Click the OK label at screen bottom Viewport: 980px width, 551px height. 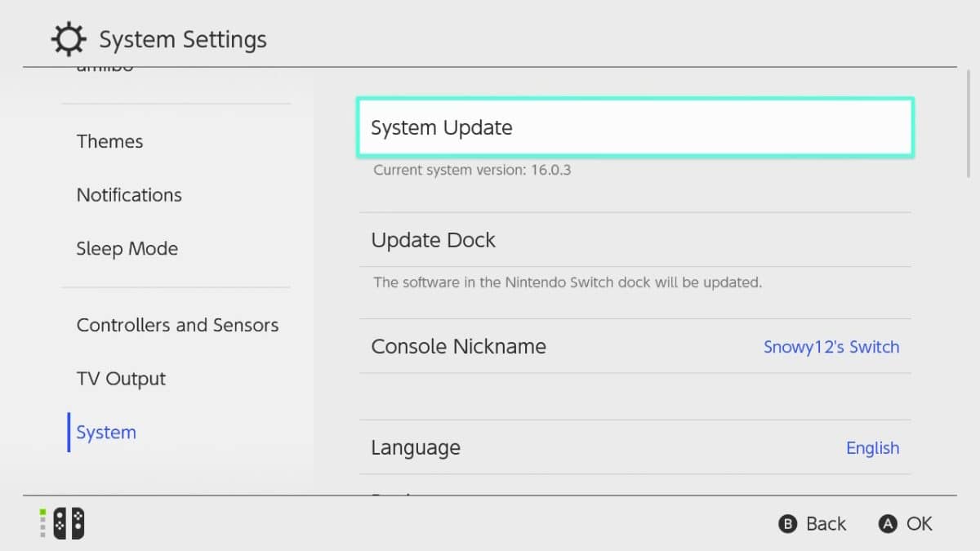coord(919,523)
